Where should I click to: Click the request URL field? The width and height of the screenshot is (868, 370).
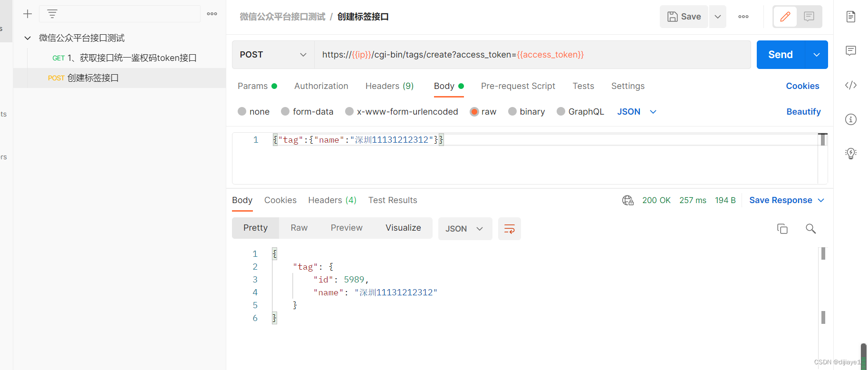532,55
